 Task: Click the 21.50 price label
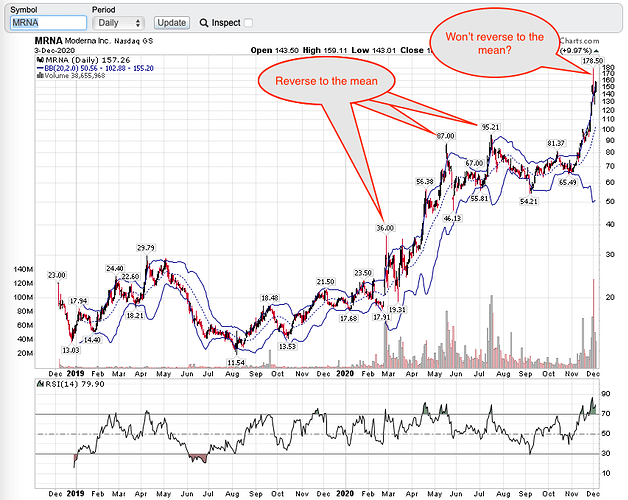pyautogui.click(x=325, y=282)
